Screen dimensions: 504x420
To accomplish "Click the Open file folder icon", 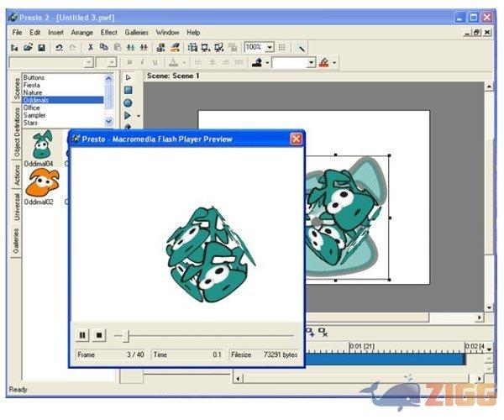I will (x=28, y=48).
